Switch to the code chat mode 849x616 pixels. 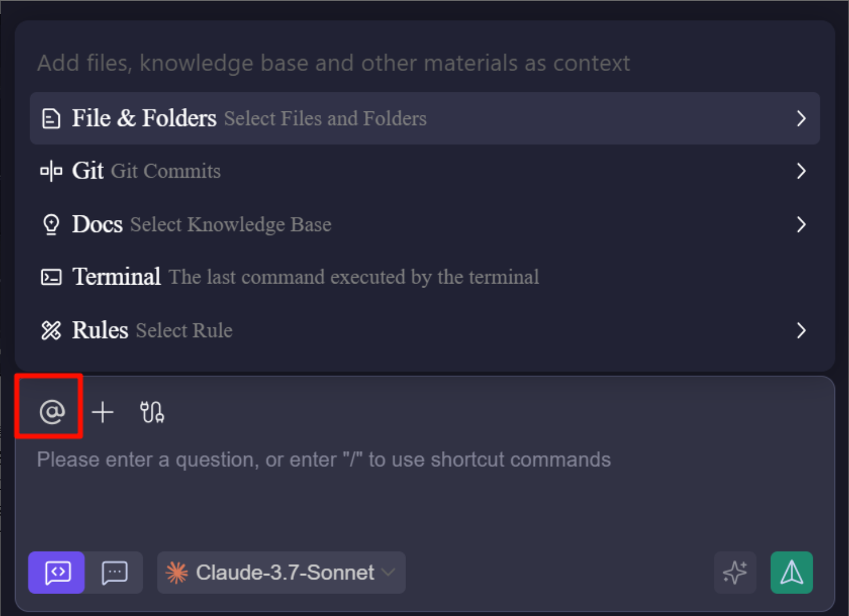56,572
